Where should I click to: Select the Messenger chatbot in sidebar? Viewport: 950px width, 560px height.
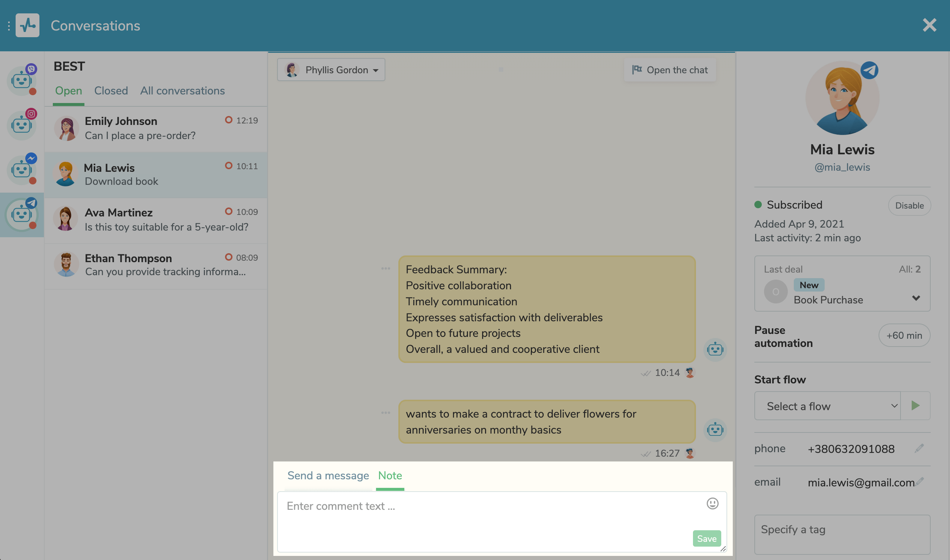pos(22,170)
